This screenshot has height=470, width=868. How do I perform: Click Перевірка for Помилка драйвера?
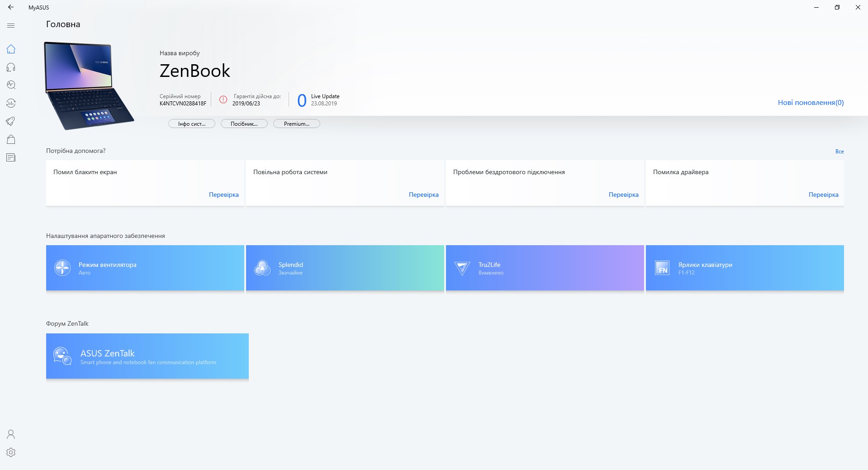pyautogui.click(x=824, y=195)
